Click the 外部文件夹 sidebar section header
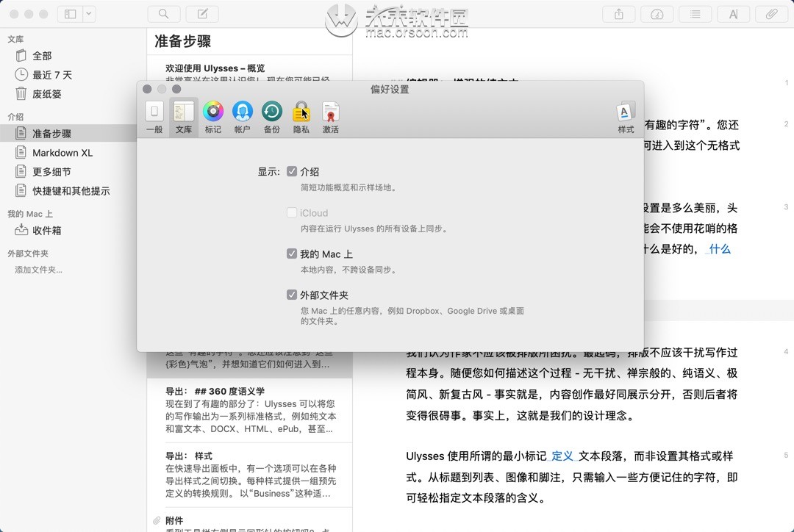Screen dimensions: 794x532 28,254
